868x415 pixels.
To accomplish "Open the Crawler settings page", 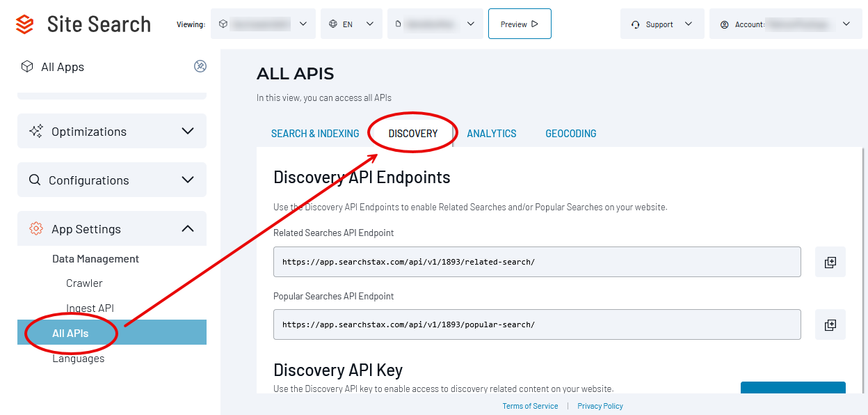I will point(84,283).
